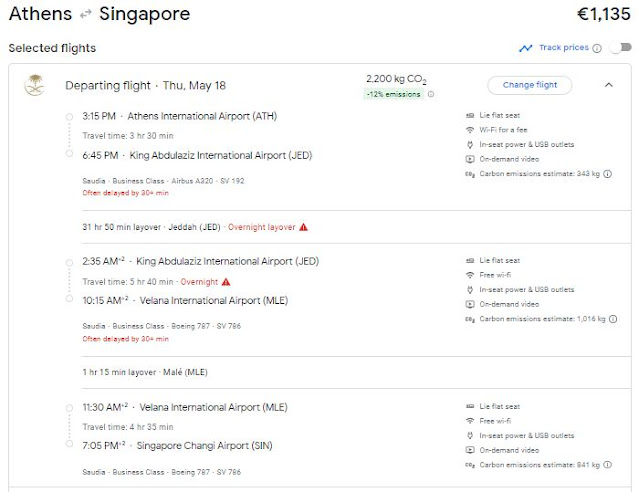
Task: Click the Change flight button
Action: pyautogui.click(x=529, y=85)
